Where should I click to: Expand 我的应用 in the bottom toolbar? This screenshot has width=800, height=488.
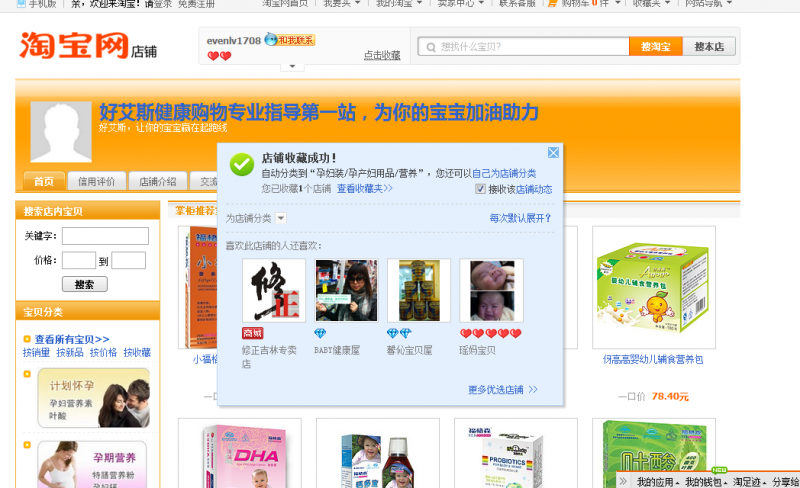[x=658, y=481]
